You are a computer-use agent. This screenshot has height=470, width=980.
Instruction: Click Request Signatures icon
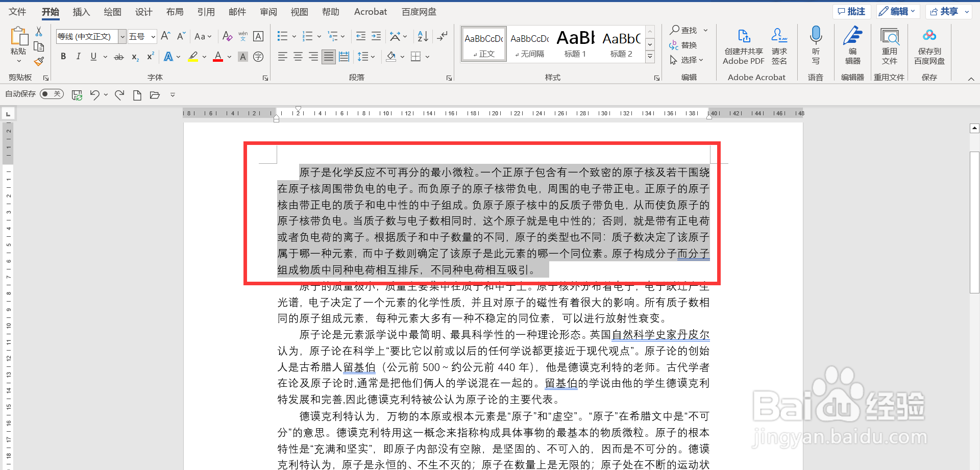(x=779, y=46)
